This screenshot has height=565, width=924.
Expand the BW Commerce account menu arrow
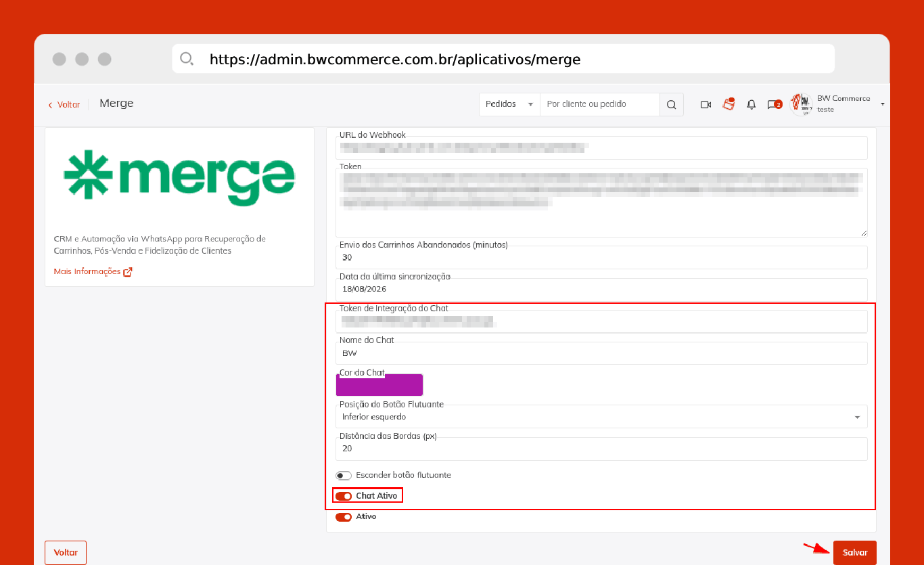(882, 104)
